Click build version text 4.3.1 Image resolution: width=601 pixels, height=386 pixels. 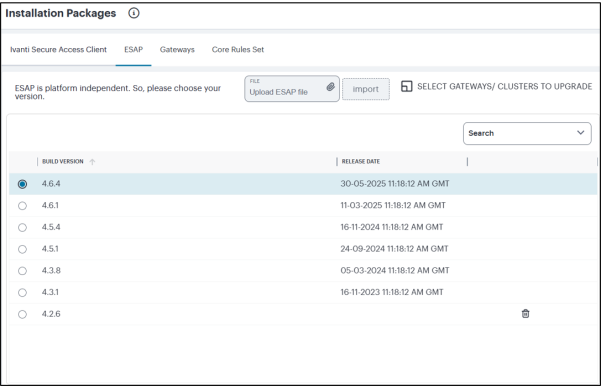click(50, 292)
